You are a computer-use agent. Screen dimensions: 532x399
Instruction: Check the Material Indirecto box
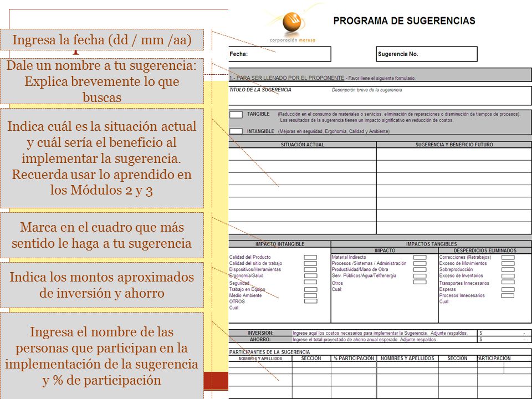[x=420, y=257]
